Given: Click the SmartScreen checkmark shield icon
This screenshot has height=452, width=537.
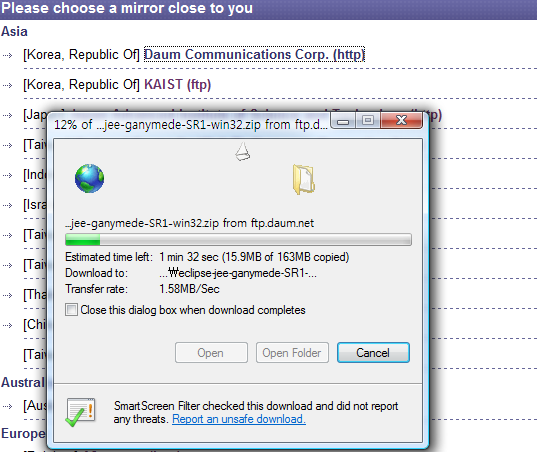Looking at the screenshot, I should (80, 413).
